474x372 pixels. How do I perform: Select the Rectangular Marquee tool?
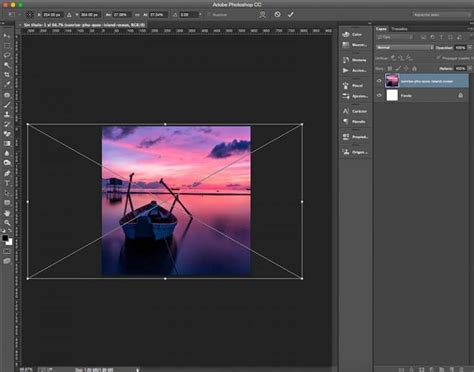(x=7, y=46)
